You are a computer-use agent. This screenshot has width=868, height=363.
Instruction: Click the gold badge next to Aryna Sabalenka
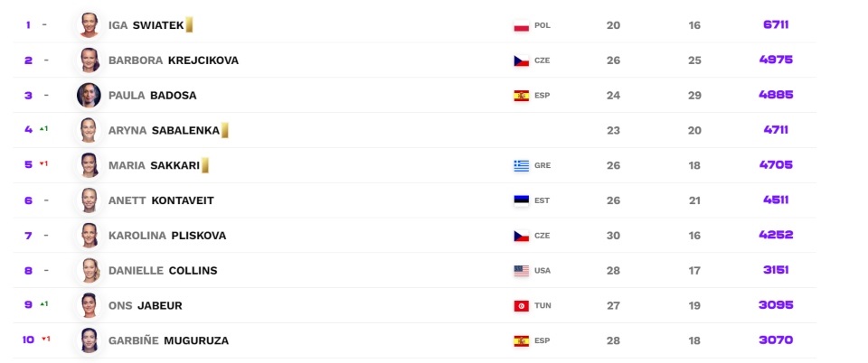coord(225,130)
